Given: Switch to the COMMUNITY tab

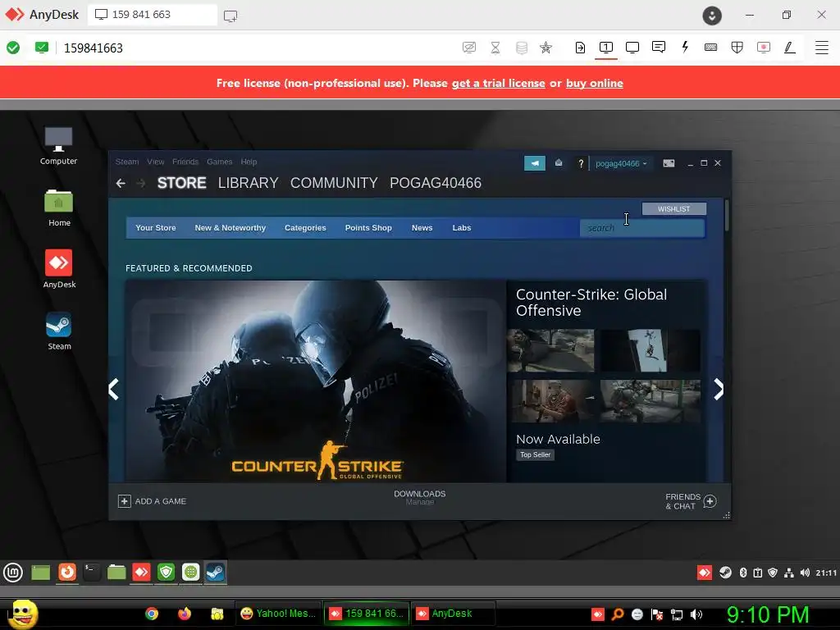Looking at the screenshot, I should click(x=334, y=183).
